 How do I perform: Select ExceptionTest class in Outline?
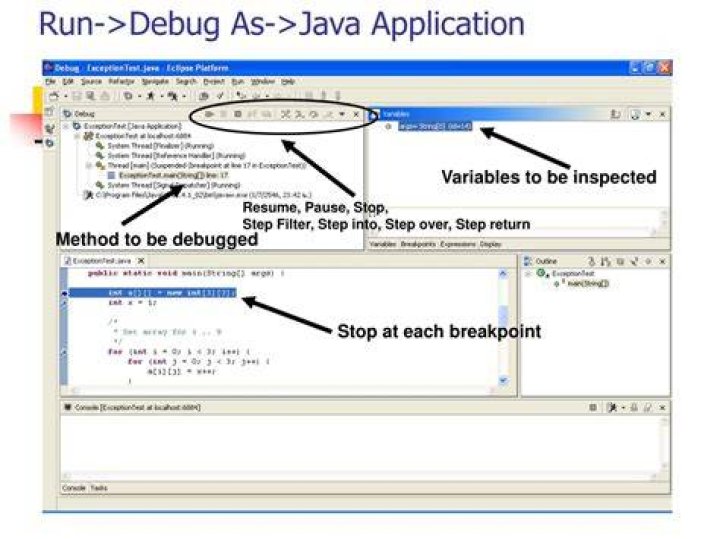pyautogui.click(x=573, y=274)
